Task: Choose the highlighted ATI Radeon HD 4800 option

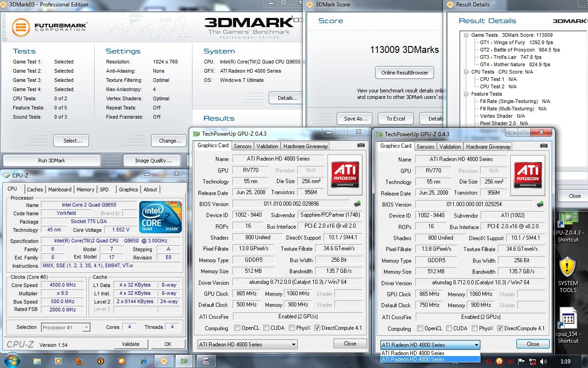Action: (x=430, y=359)
